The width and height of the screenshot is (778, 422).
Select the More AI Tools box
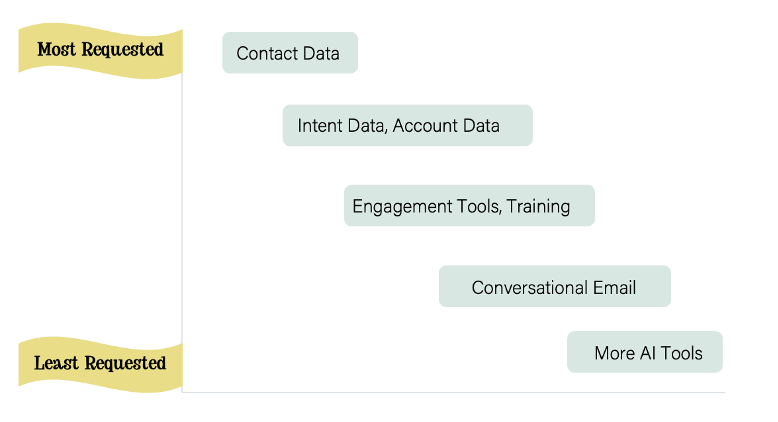point(645,352)
